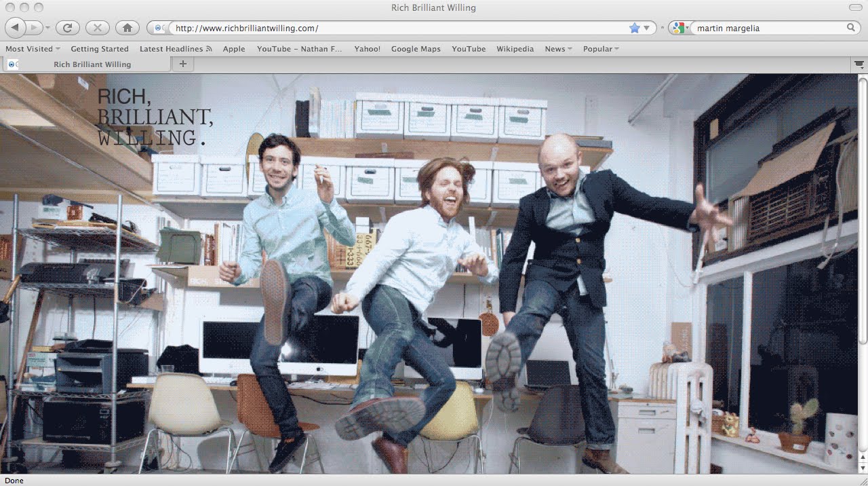Open the list all tabs dropdown

pyautogui.click(x=859, y=64)
